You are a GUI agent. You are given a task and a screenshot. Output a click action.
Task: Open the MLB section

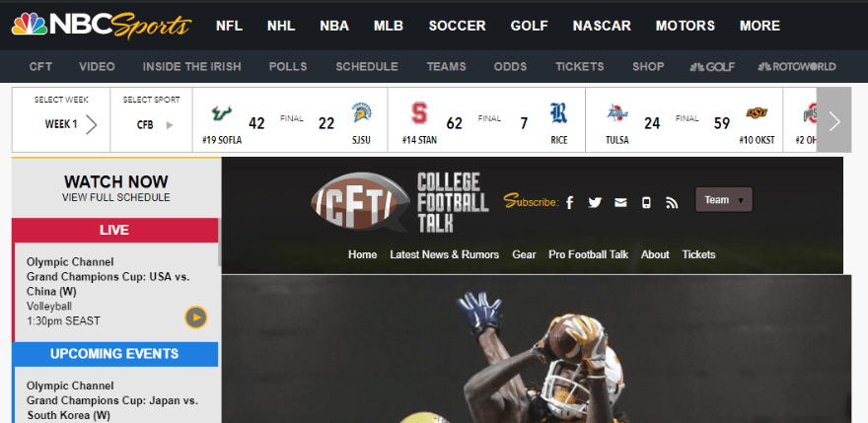[389, 26]
